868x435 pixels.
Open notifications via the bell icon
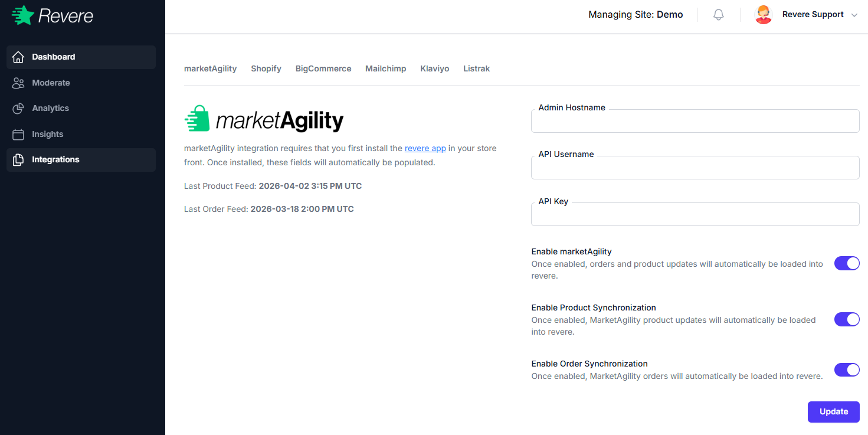click(x=718, y=14)
